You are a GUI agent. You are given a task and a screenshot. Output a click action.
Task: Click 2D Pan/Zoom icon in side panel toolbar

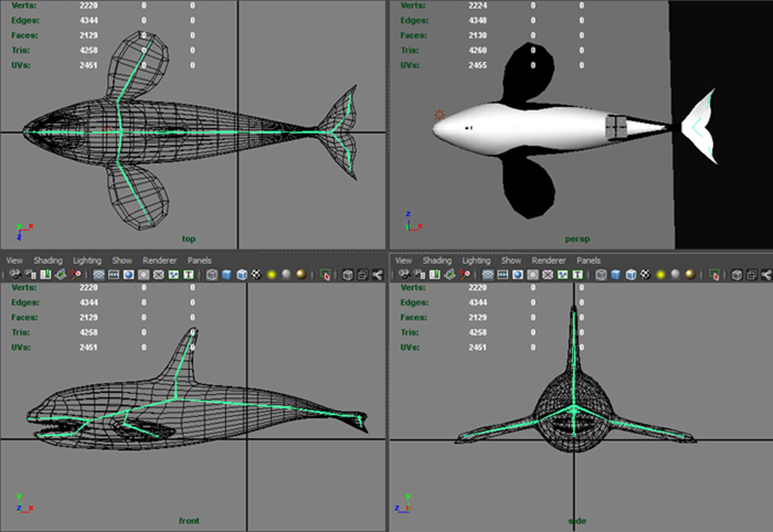click(465, 275)
